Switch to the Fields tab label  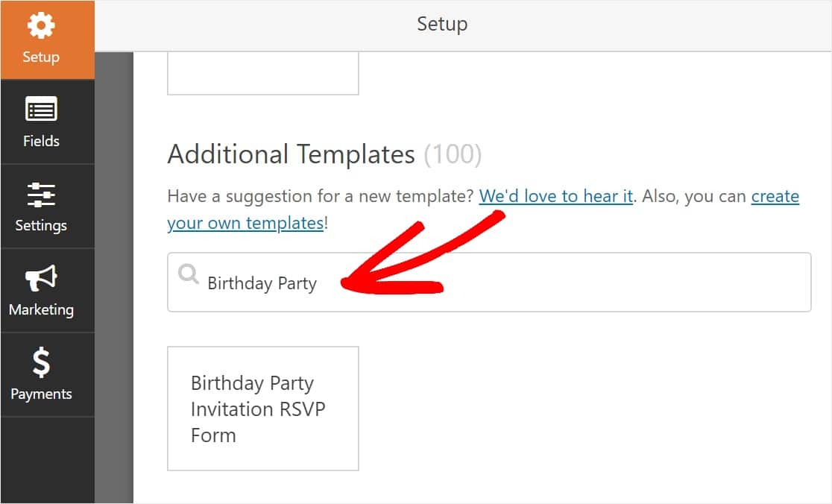click(41, 141)
